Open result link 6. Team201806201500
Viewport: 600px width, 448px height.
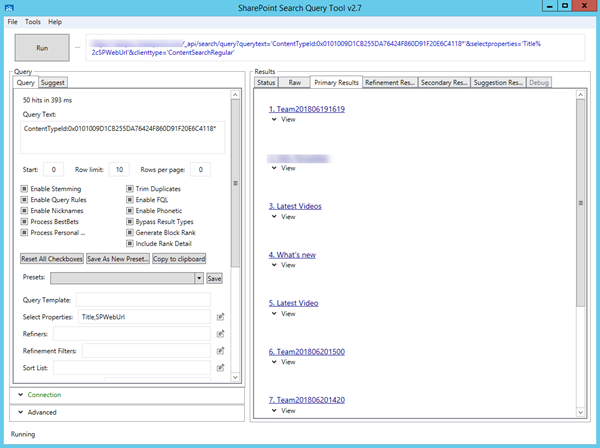pos(307,352)
